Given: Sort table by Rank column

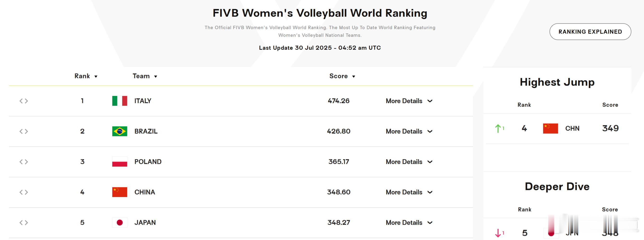Looking at the screenshot, I should coord(86,76).
